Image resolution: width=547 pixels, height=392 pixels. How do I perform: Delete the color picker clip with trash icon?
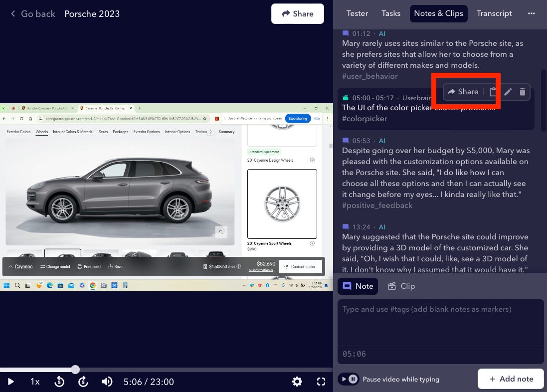[522, 92]
